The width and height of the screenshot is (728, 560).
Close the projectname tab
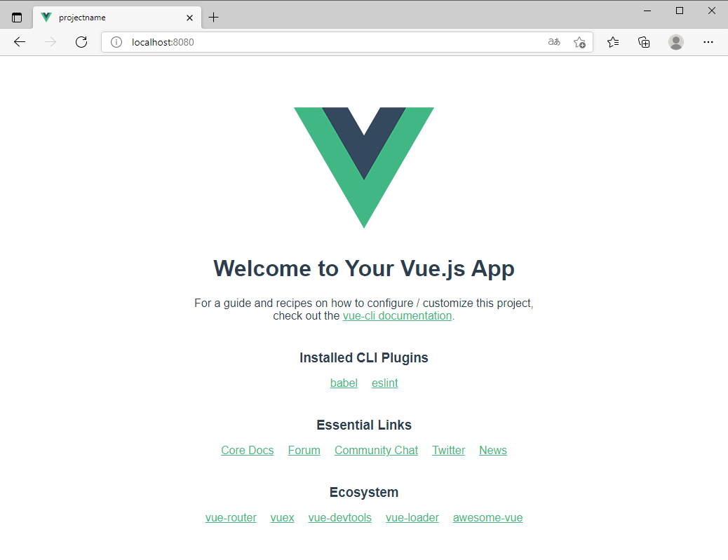[189, 18]
